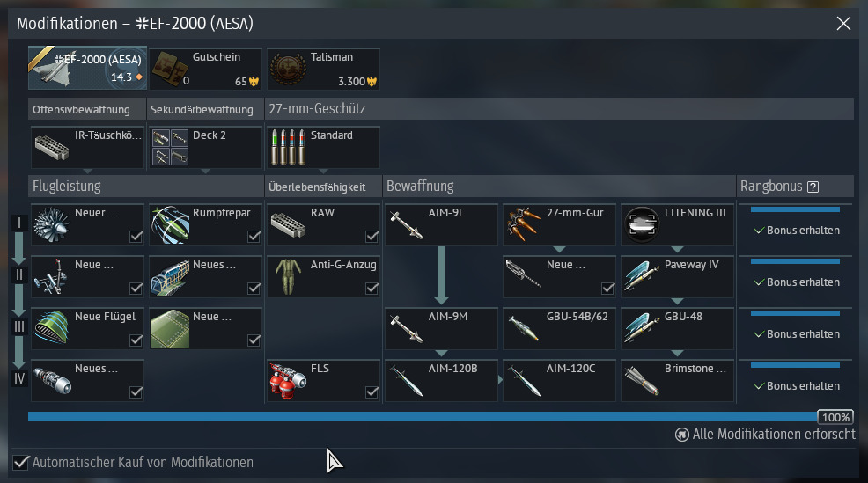Screen dimensions: 868x483
Task: Toggle the RAW modification checkbox
Action: [372, 237]
